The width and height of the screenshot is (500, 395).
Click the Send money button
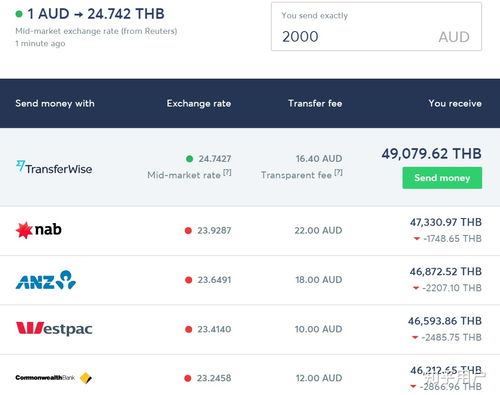[442, 178]
